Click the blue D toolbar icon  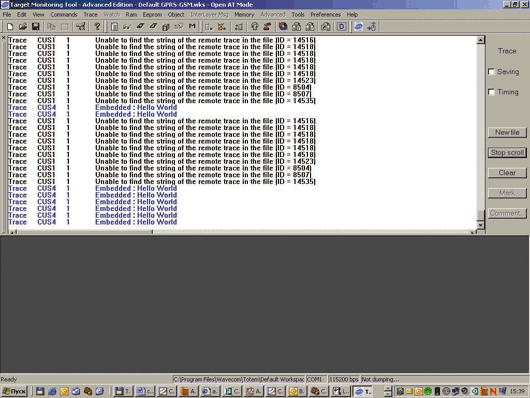coord(341,26)
